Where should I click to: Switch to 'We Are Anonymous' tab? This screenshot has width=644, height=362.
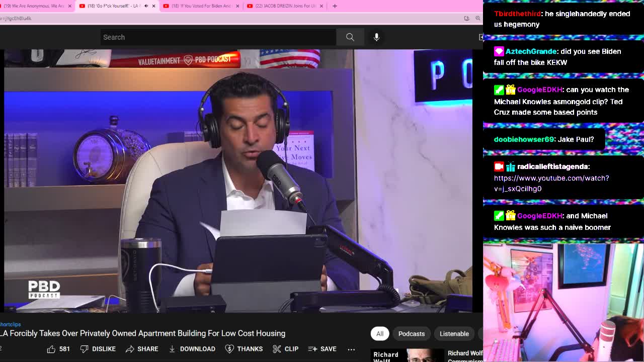34,6
